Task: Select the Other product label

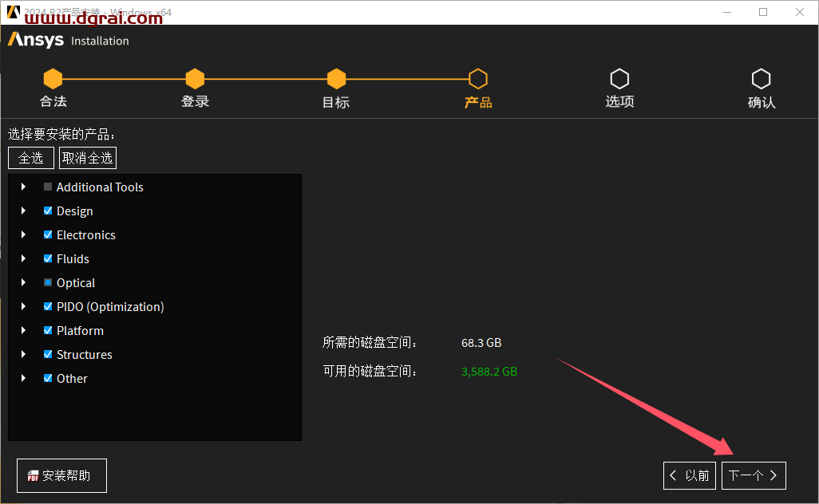Action: (72, 379)
